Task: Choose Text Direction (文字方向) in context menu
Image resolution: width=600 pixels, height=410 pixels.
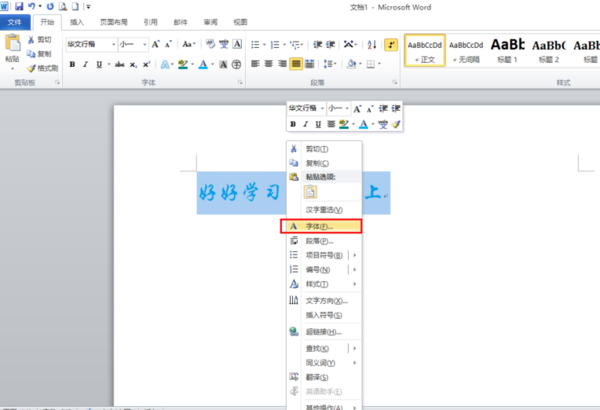Action: pyautogui.click(x=324, y=301)
